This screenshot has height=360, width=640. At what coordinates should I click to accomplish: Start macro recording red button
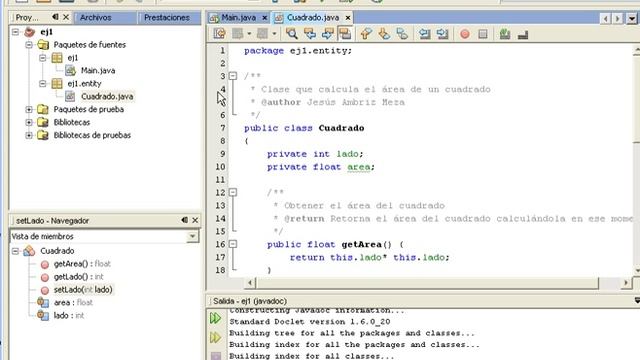464,34
